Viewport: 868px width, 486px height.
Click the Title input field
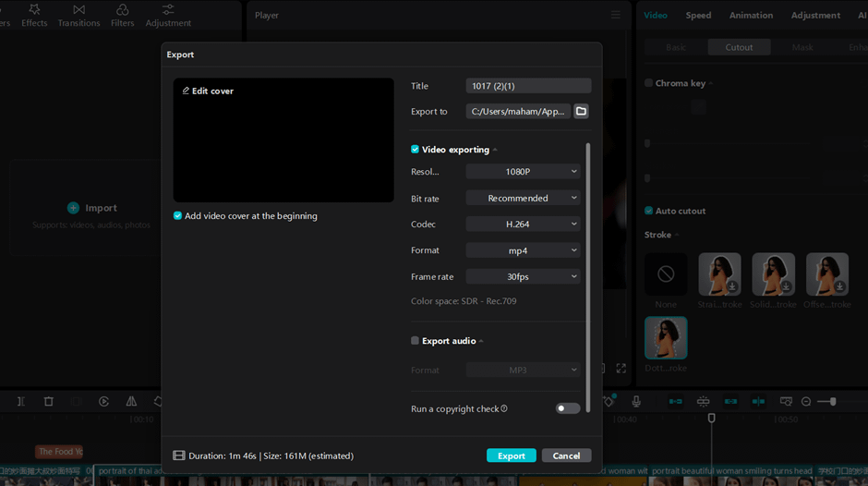coord(528,86)
